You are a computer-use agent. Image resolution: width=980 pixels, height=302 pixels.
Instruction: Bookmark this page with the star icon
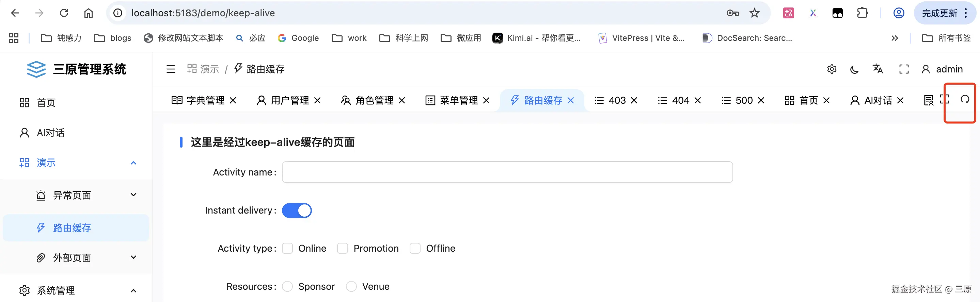(x=754, y=13)
